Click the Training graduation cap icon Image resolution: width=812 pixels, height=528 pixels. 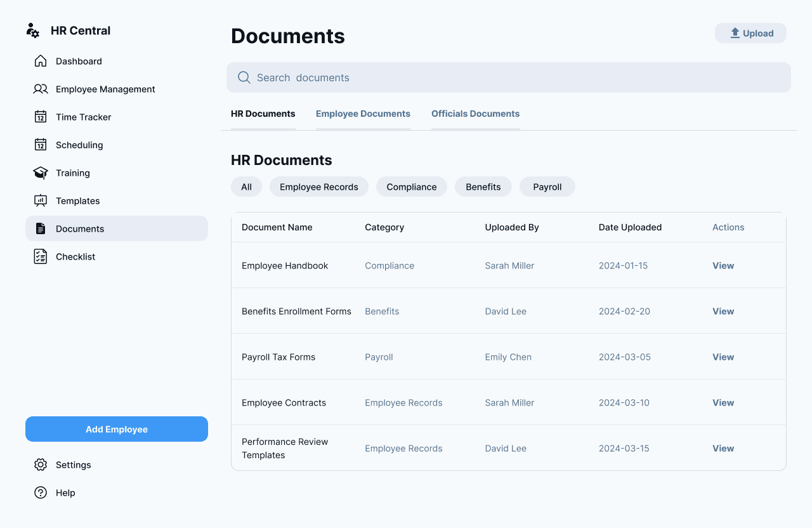41,173
